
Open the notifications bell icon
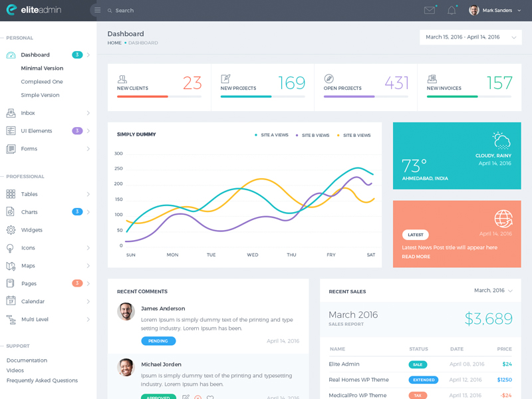point(452,10)
